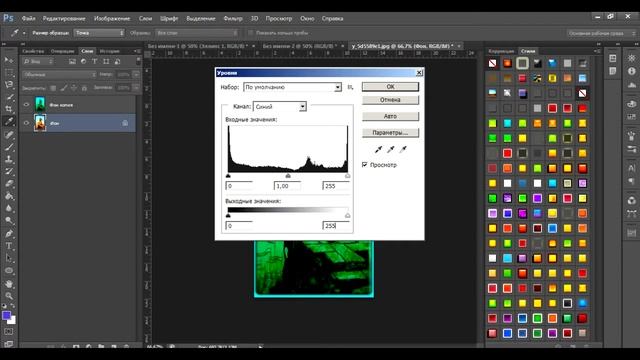Open the layer opacity dropdown arrow
The width and height of the screenshot is (640, 360).
[x=136, y=75]
